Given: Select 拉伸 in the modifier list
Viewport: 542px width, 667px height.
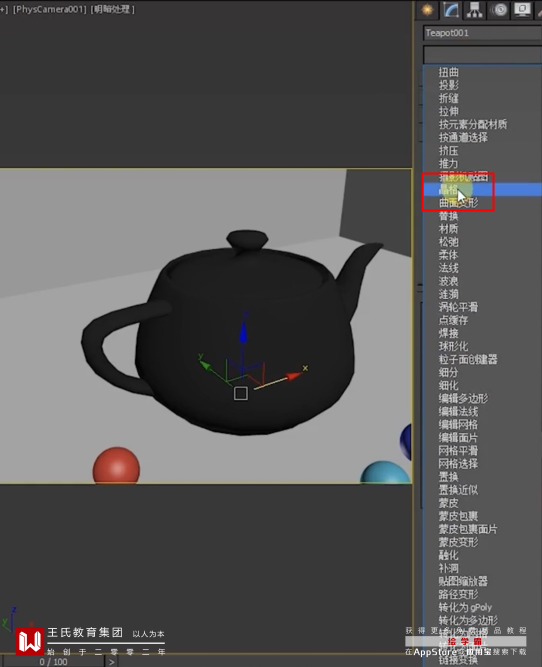Looking at the screenshot, I should [448, 111].
